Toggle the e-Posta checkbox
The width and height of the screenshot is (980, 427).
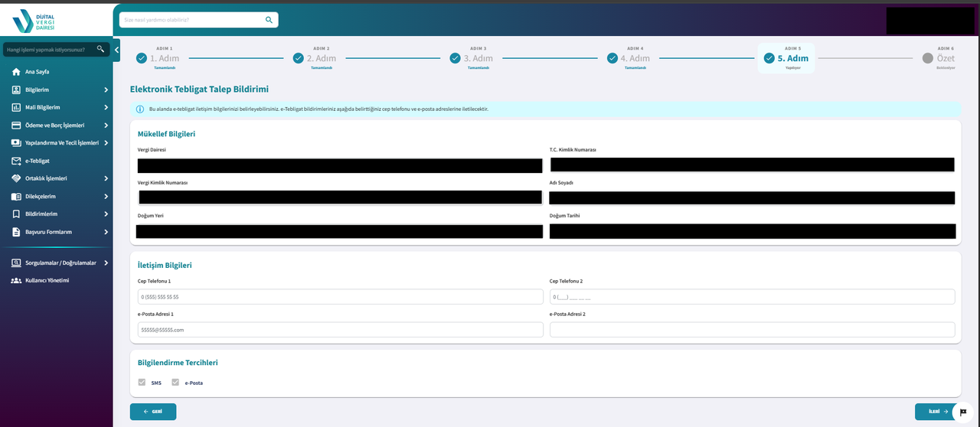point(175,382)
